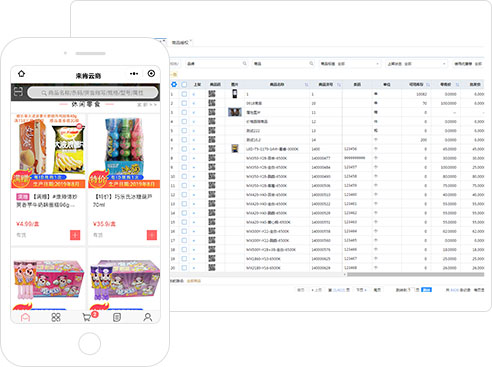Click the horizontal scrollbar under the table
This screenshot has height=367, width=492.
pos(415,274)
